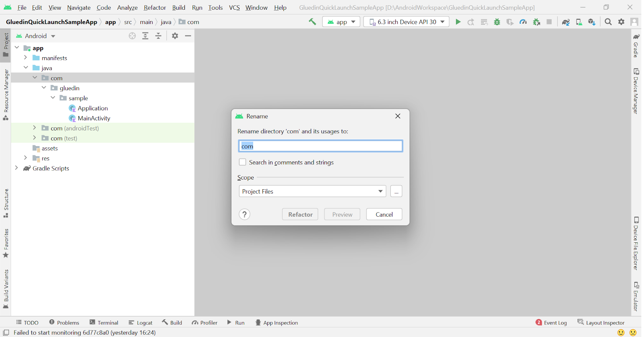This screenshot has width=644, height=337.
Task: Open the Refactor menu
Action: tap(155, 8)
